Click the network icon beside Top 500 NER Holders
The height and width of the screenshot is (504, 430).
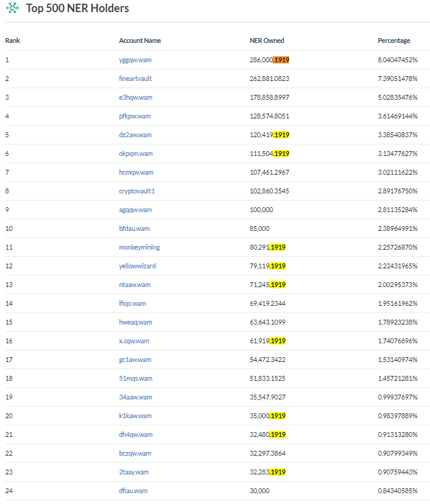[x=13, y=8]
